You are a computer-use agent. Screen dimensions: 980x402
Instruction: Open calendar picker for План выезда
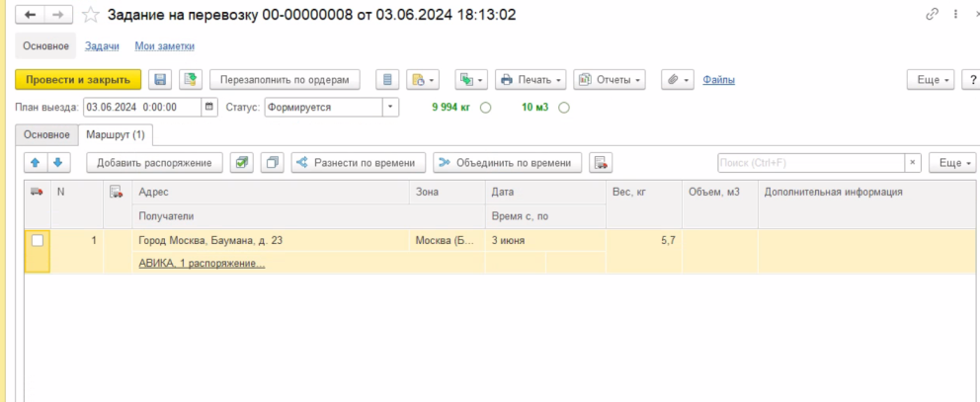209,108
